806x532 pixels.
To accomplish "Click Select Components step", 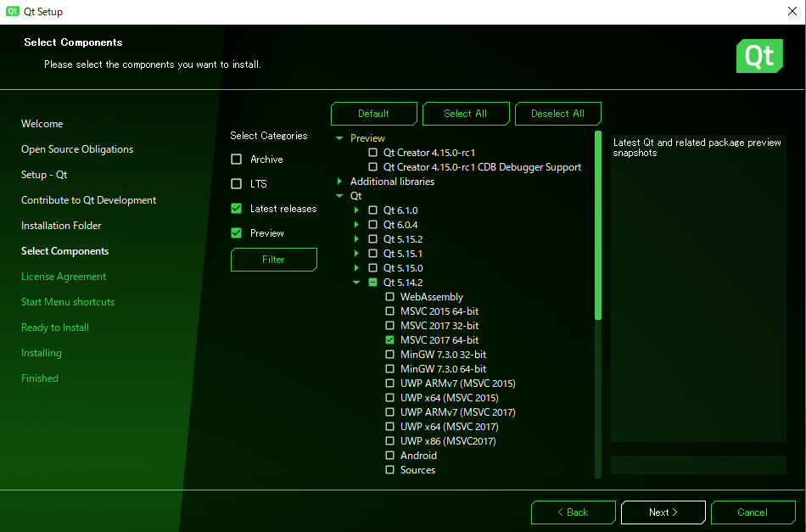I will point(64,251).
